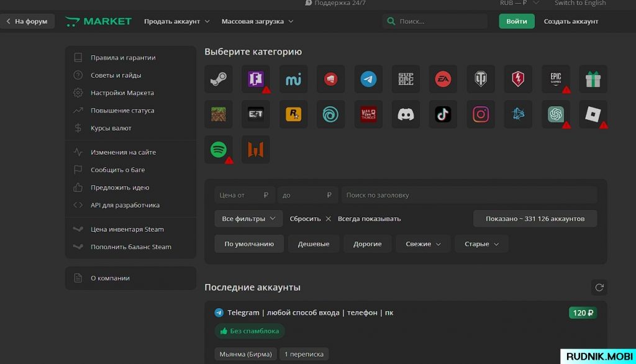This screenshot has width=636, height=364.
Task: Open the Свежие sort dropdown
Action: point(422,244)
